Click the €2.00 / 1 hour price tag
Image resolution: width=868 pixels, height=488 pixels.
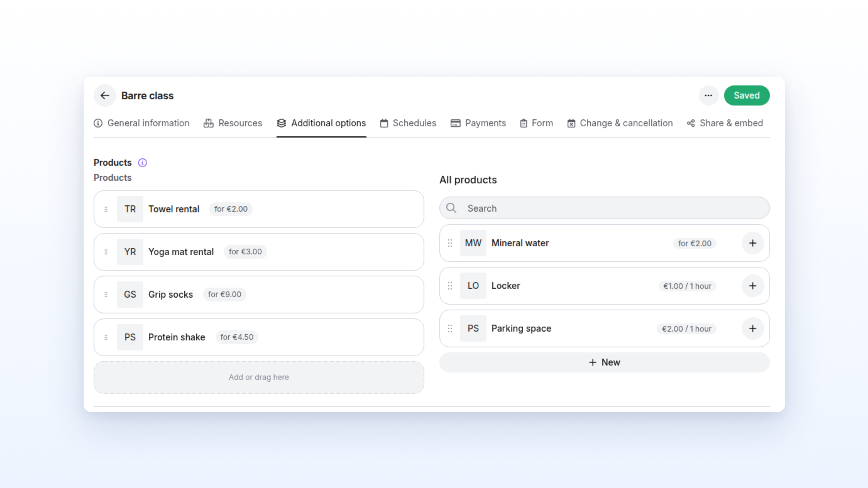coord(686,329)
